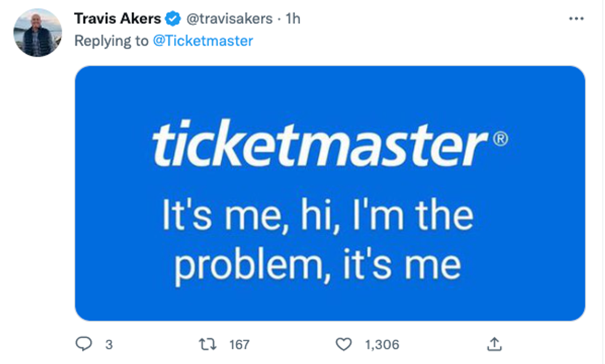Open the share tweet menu
Screen dimensions: 605x364
pos(494,344)
